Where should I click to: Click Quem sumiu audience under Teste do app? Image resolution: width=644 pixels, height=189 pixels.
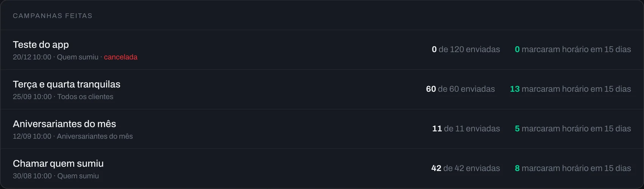(78, 57)
